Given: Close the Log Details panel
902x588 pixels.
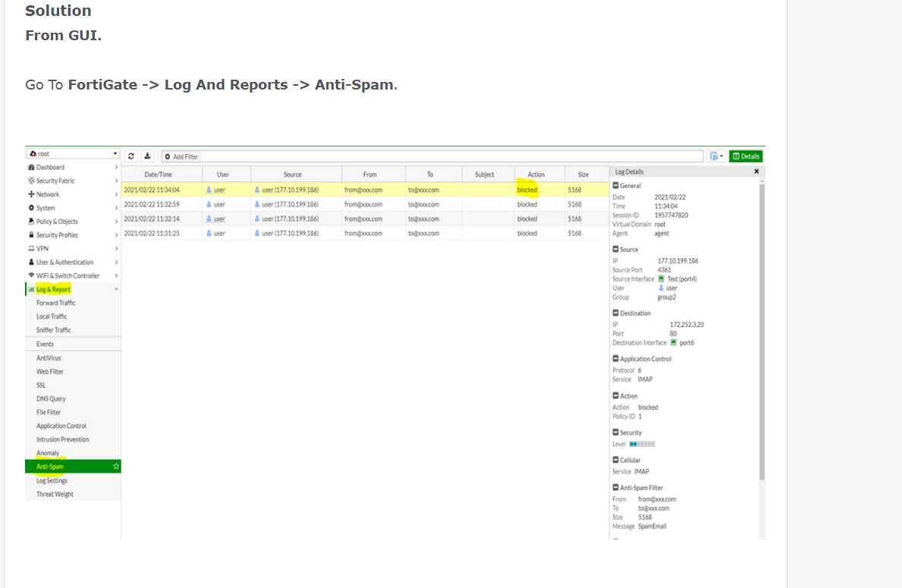Looking at the screenshot, I should [756, 171].
